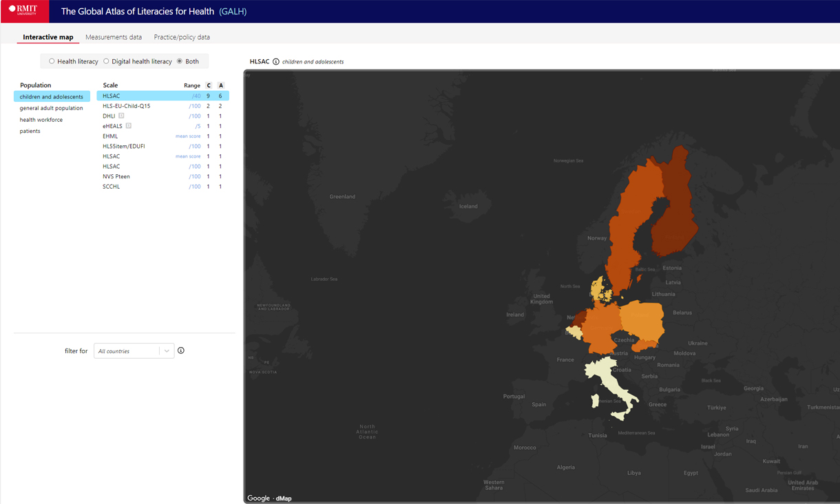
Task: Click the A column header in Scale list
Action: click(x=220, y=85)
